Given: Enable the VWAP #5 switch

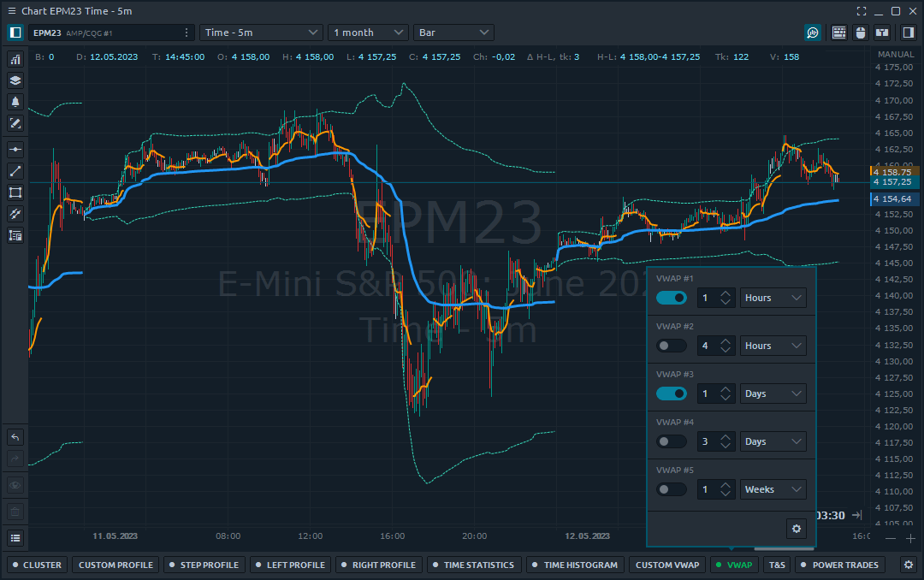Looking at the screenshot, I should [x=672, y=489].
